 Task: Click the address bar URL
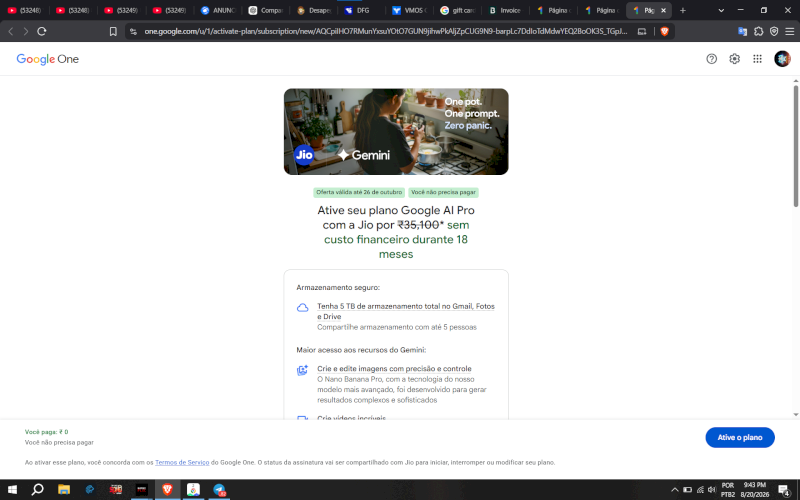click(x=385, y=31)
